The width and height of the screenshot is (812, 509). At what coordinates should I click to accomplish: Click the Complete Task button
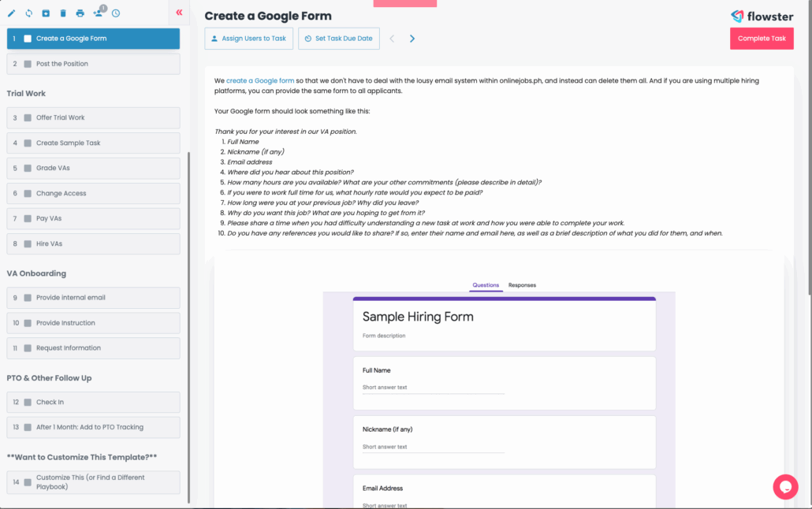(x=761, y=39)
